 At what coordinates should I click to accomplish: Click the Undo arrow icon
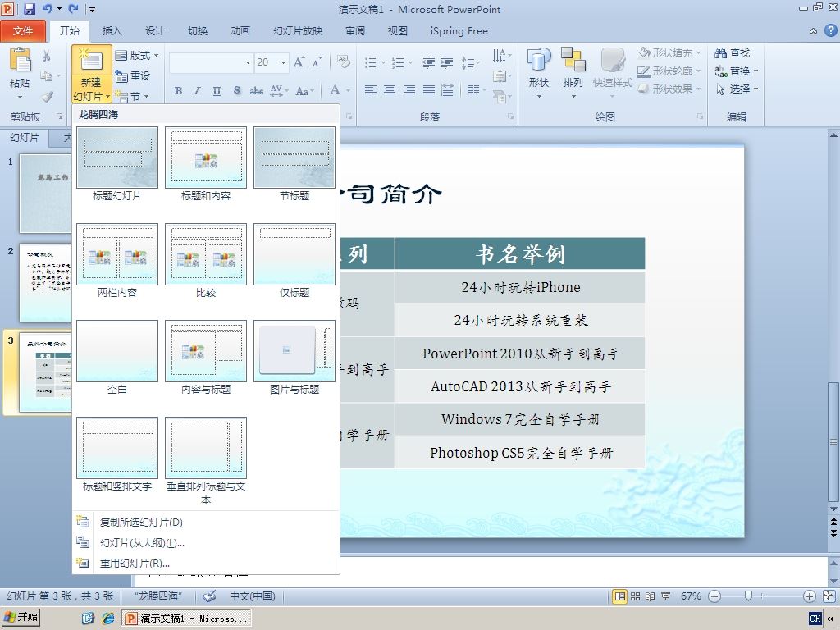coord(47,8)
